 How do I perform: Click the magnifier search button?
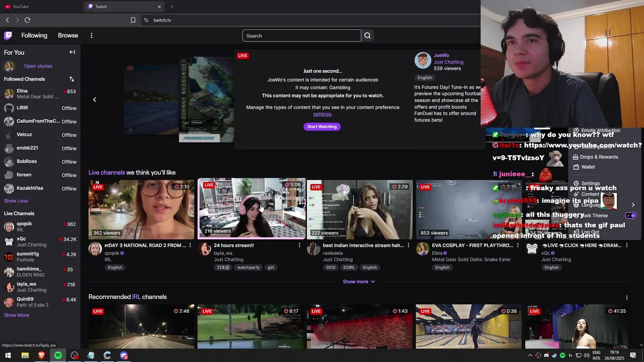[x=367, y=36]
